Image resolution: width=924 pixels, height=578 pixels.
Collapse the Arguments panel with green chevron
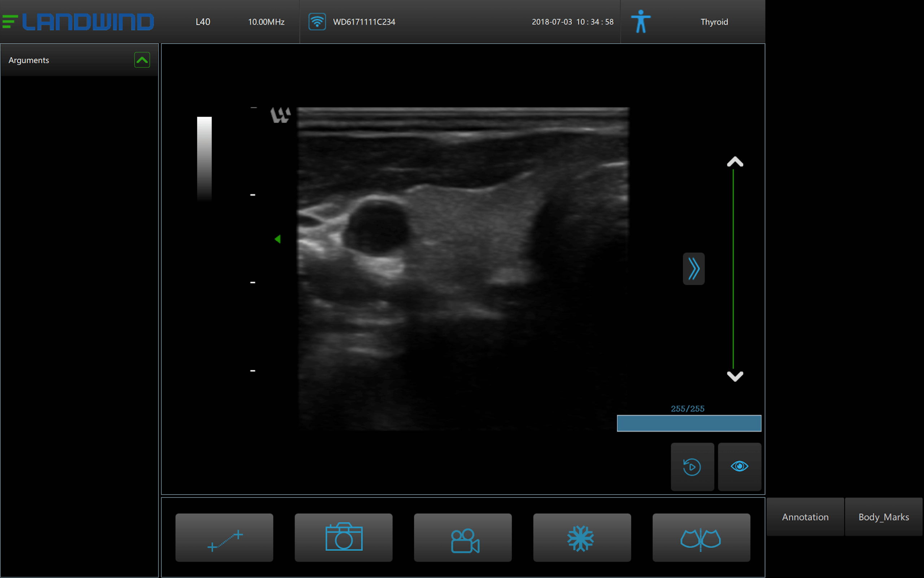(x=142, y=60)
